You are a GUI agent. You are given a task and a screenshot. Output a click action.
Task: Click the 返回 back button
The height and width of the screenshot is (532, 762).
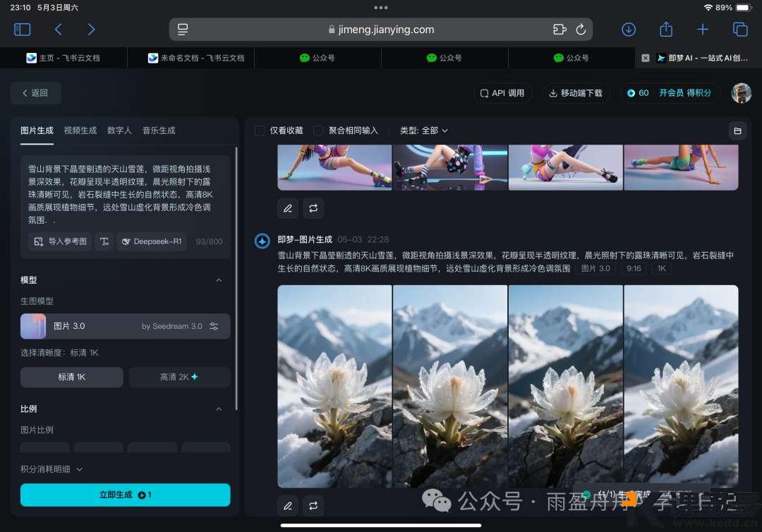pos(35,93)
